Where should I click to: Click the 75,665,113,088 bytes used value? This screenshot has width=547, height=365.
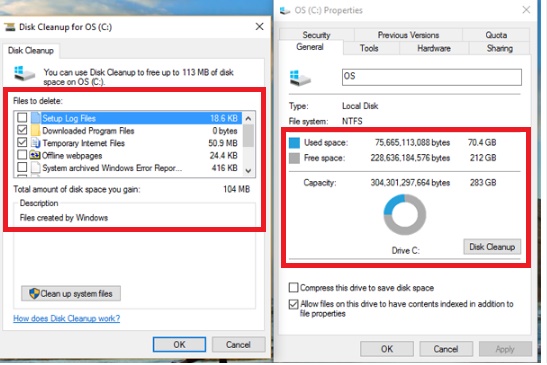[412, 143]
